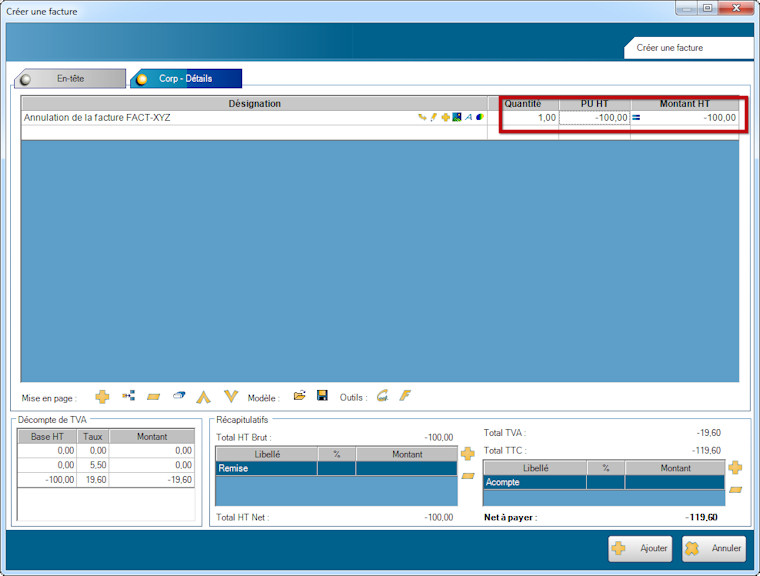Click the color circle icon in the designation row
The image size is (760, 576).
pos(480,118)
